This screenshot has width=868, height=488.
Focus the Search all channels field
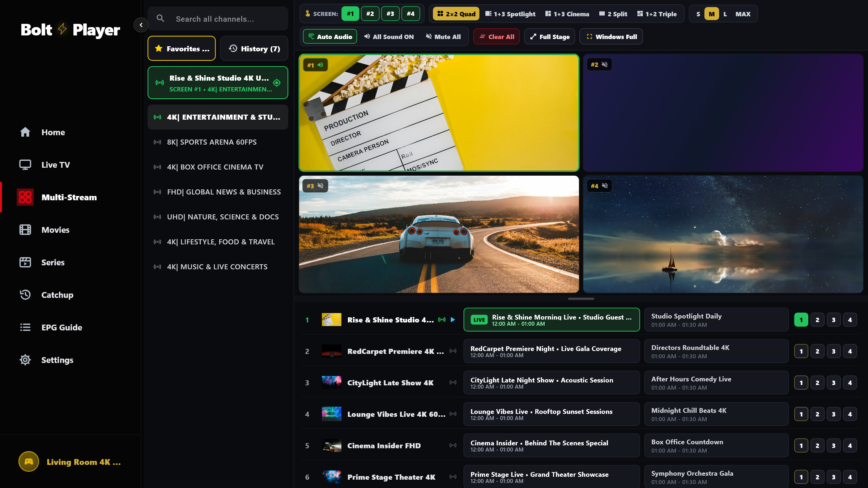click(x=218, y=19)
